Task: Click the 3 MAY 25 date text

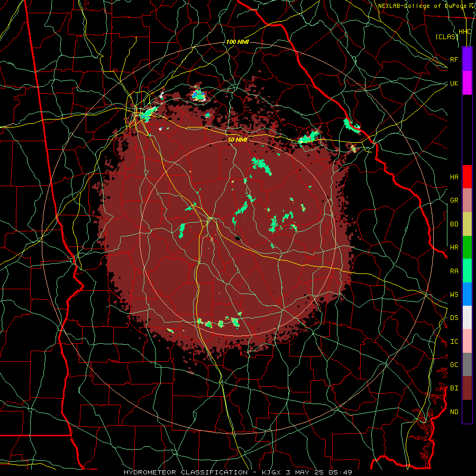Action: tap(305, 472)
